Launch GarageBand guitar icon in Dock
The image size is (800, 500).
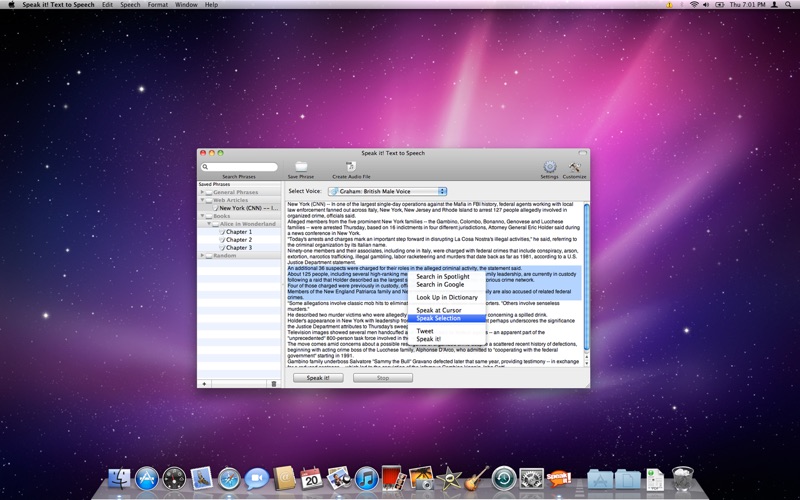click(477, 479)
